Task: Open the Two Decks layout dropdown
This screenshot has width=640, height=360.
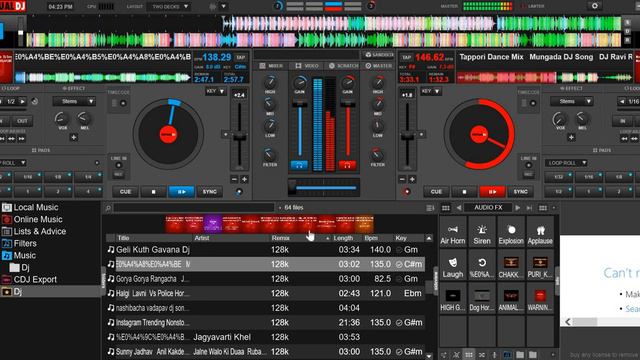Action: coord(169,7)
